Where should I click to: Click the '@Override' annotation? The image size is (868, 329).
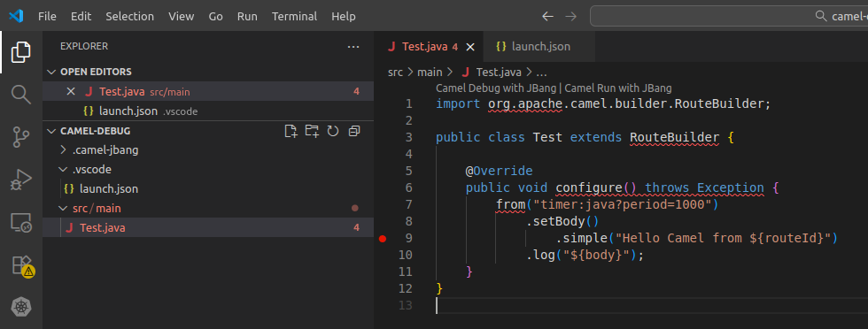[499, 171]
